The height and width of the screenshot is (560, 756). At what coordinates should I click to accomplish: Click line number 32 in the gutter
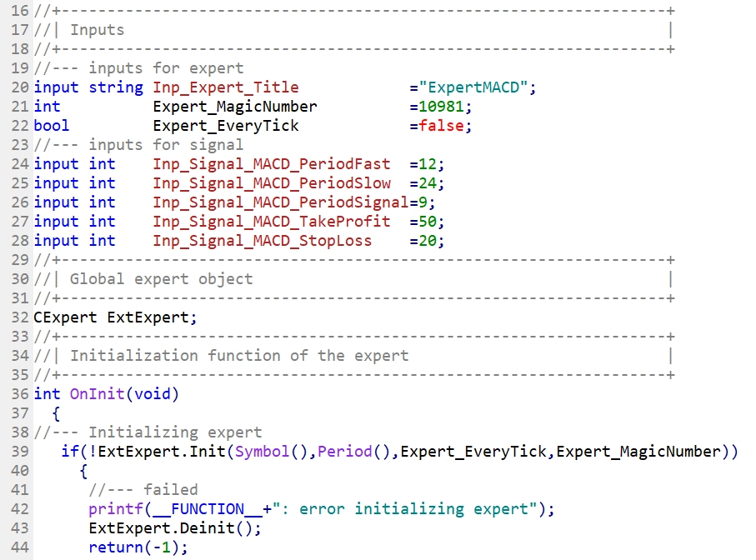[20, 317]
